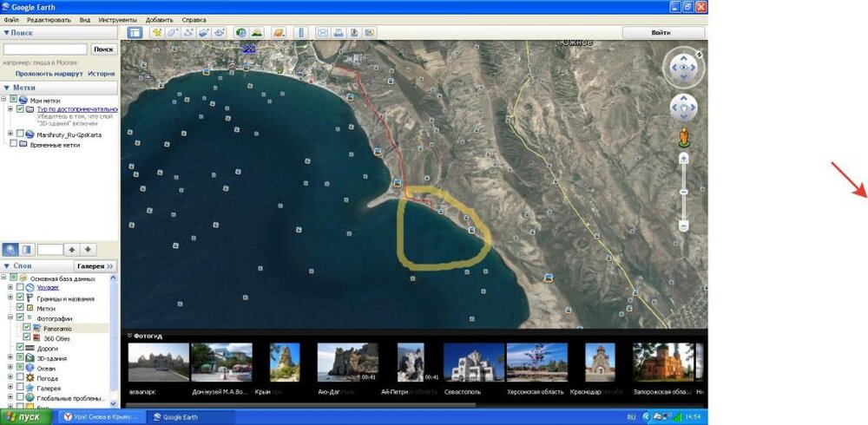Image resolution: width=868 pixels, height=425 pixels.
Task: Open the Добавить menu
Action: pyautogui.click(x=160, y=20)
